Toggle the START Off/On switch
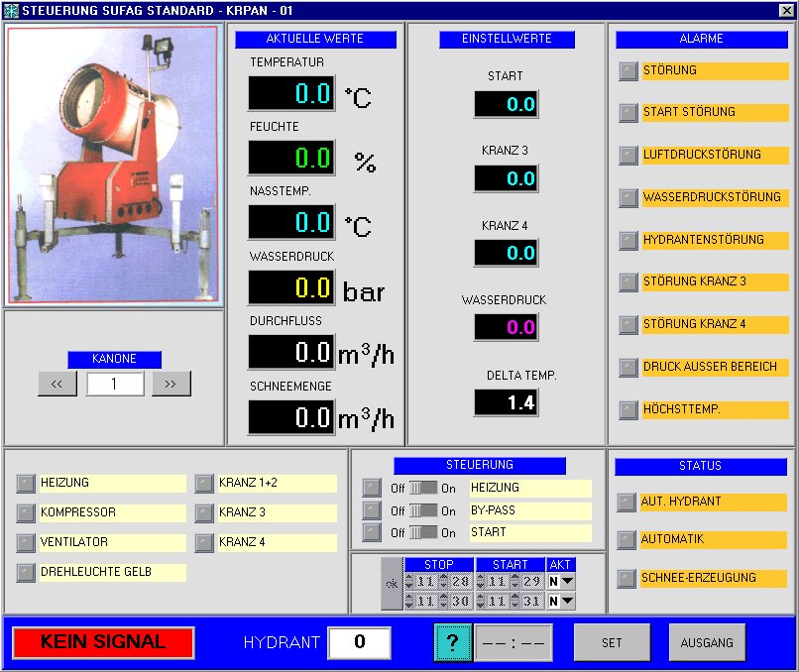 click(x=423, y=533)
